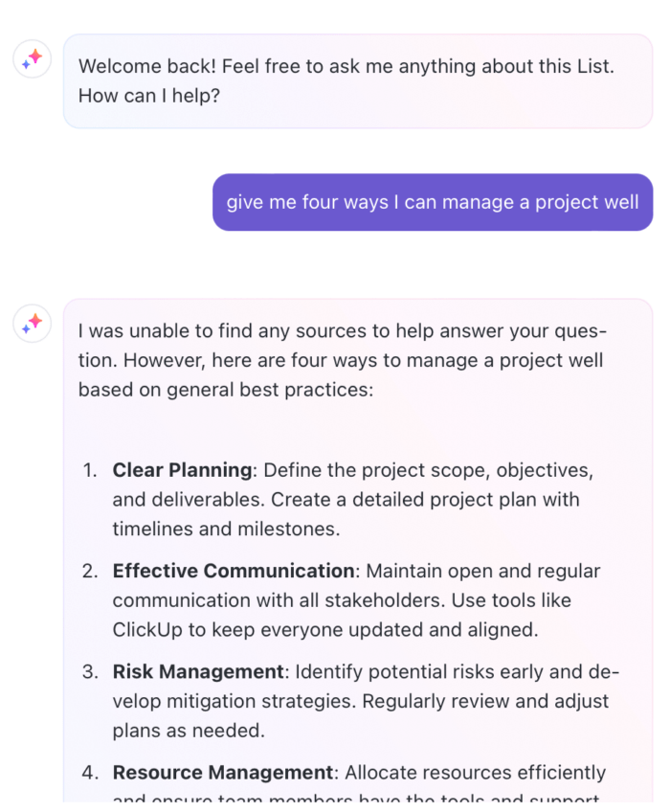Screen dimensions: 670x812
Task: Click the word "ClickUp" in the communication tip
Action: coord(149,630)
